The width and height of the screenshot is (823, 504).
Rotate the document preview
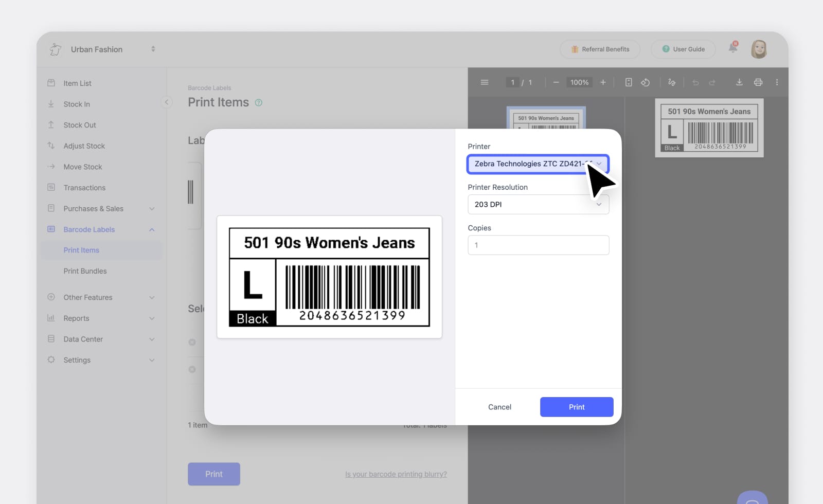click(x=646, y=82)
